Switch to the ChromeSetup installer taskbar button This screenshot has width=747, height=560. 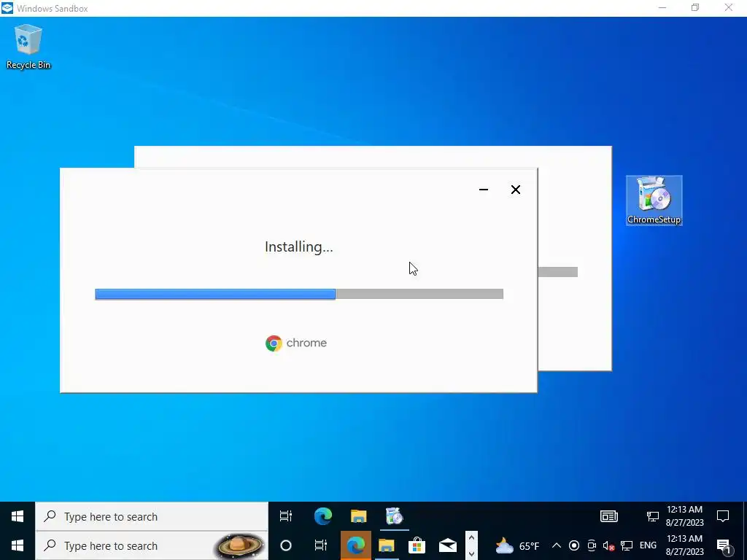point(395,516)
